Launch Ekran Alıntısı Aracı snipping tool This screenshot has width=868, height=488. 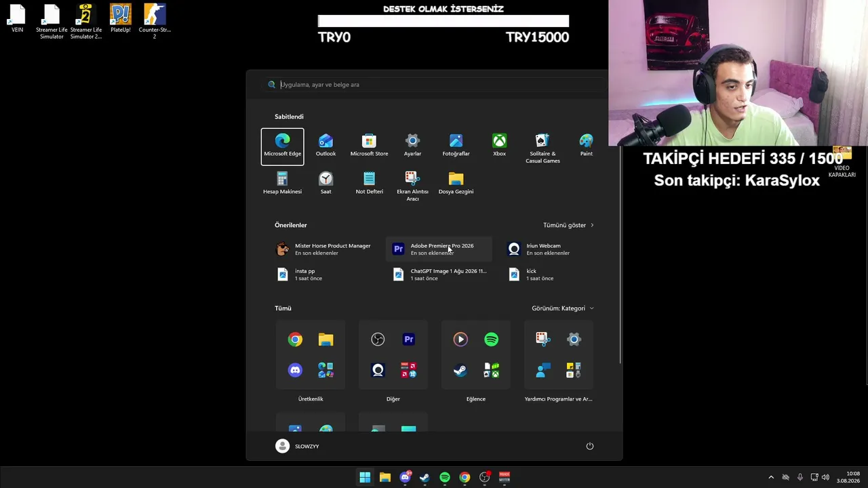412,186
